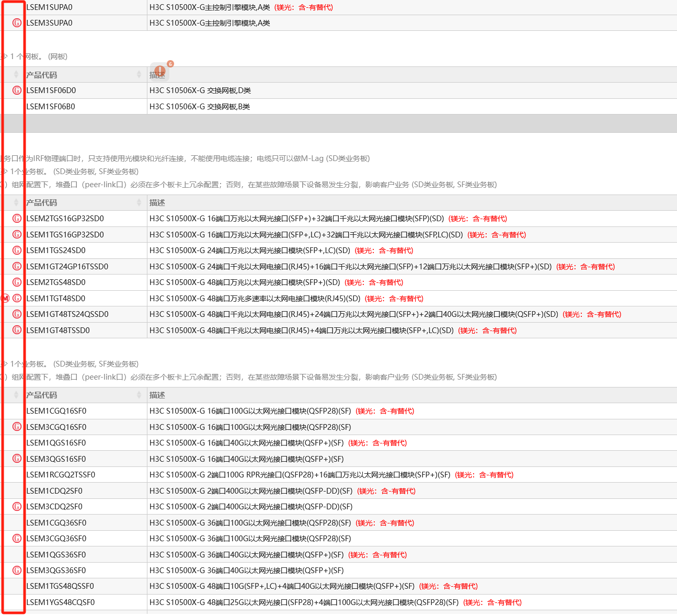Image resolution: width=677 pixels, height=616 pixels.
Task: Click the G icon beside LSEM1SF06D0
Action: pyautogui.click(x=17, y=90)
